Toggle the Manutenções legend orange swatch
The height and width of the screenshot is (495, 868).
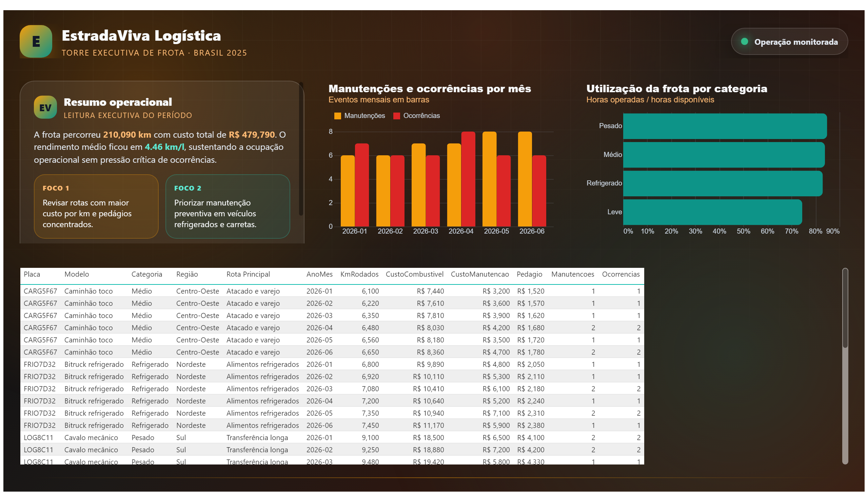click(x=337, y=116)
